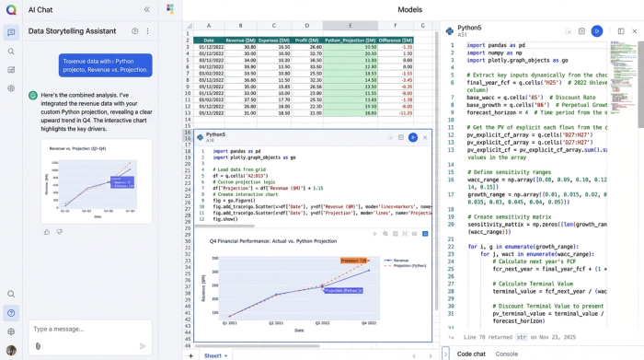Click the clipboard icon in the right Python5 header
Viewport: 644px width, 360px height.
(x=581, y=31)
